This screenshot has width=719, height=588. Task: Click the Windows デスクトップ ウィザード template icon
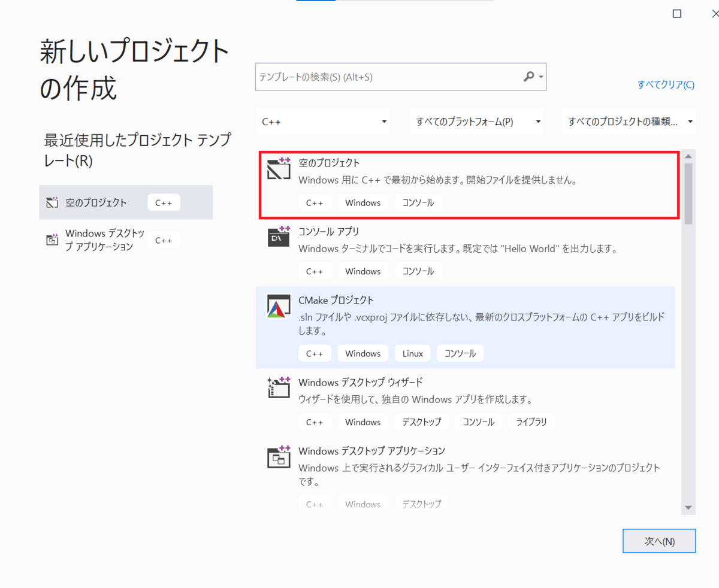(278, 389)
